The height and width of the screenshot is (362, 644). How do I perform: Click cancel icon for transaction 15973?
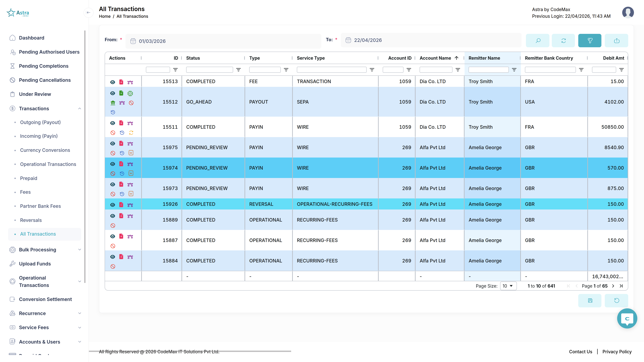(x=113, y=194)
